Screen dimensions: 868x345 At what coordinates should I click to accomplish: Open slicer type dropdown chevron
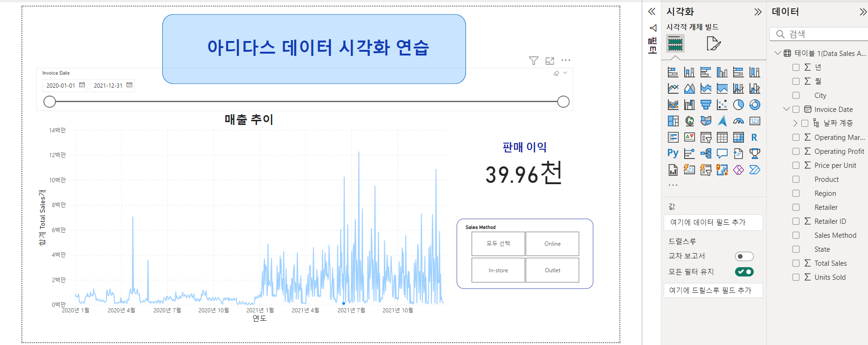[x=565, y=73]
